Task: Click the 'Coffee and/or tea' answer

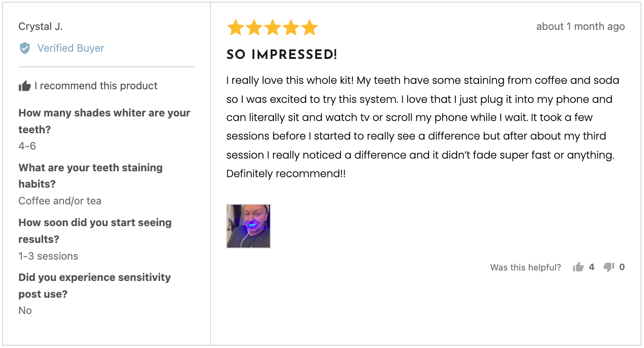Action: [60, 201]
